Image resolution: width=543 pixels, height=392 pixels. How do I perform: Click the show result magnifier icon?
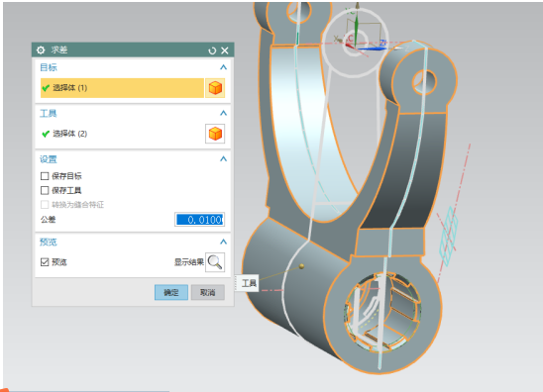[215, 262]
